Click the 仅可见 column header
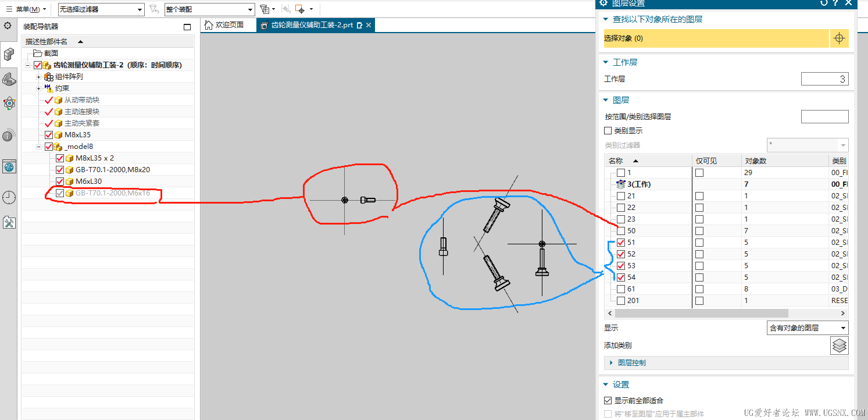 point(716,161)
